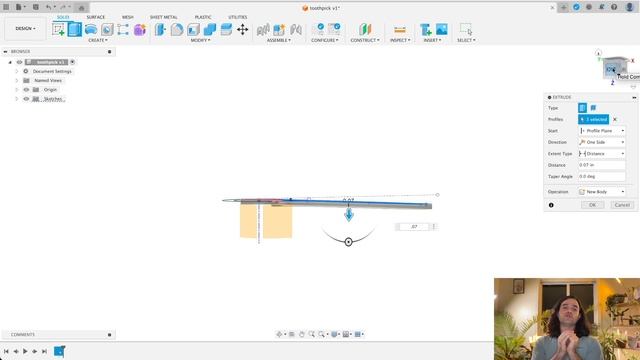
Task: Click the Construct plane icon
Action: tap(365, 29)
